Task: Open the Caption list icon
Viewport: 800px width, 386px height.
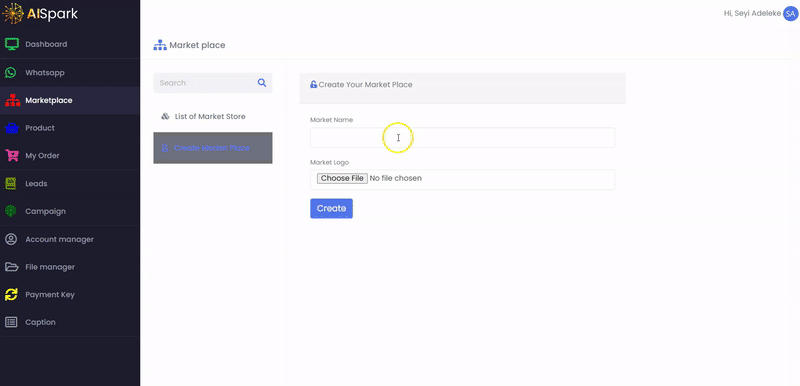Action: click(11, 322)
